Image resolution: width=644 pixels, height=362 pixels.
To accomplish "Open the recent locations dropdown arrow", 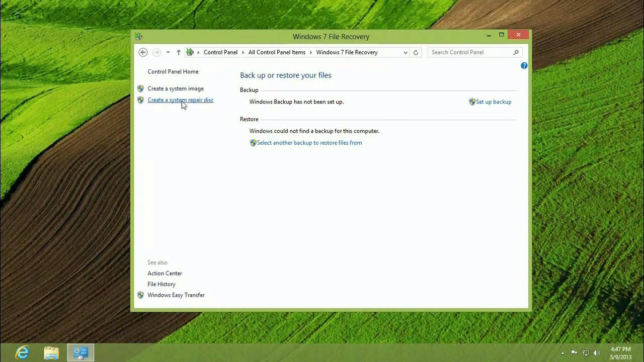I will pos(168,52).
